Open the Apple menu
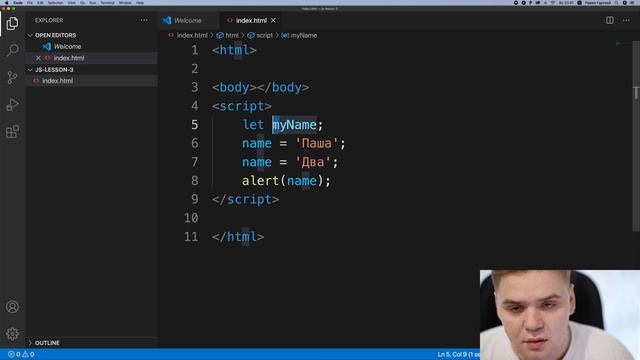The width and height of the screenshot is (640, 360). coord(6,3)
